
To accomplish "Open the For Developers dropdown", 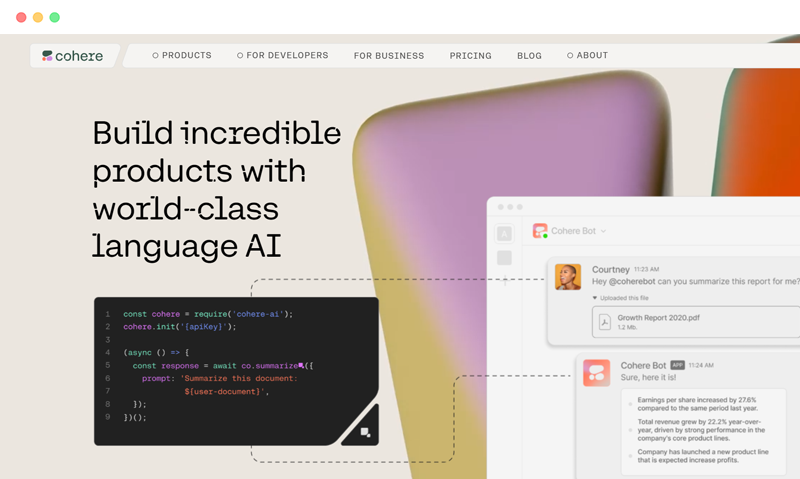I will tap(283, 56).
